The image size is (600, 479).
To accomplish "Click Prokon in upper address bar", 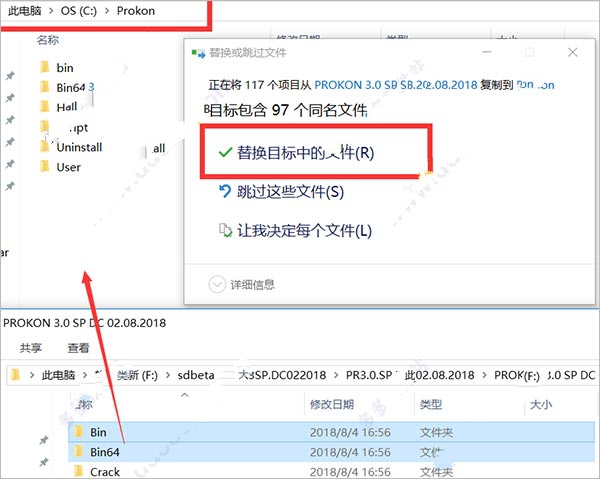I will [x=135, y=11].
